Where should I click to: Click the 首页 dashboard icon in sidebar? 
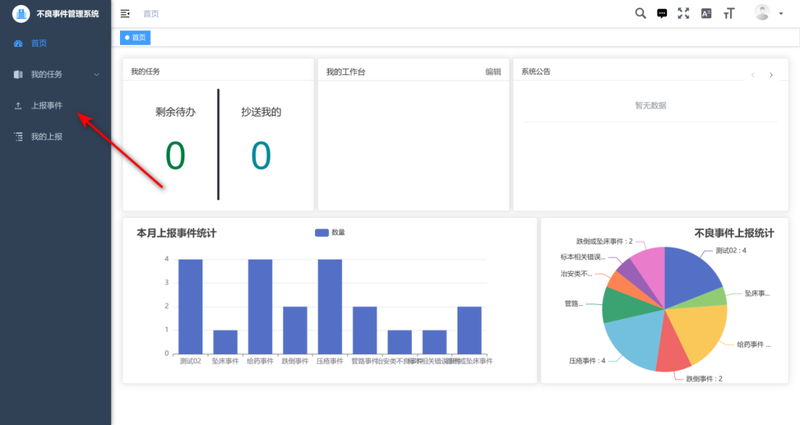coord(18,43)
